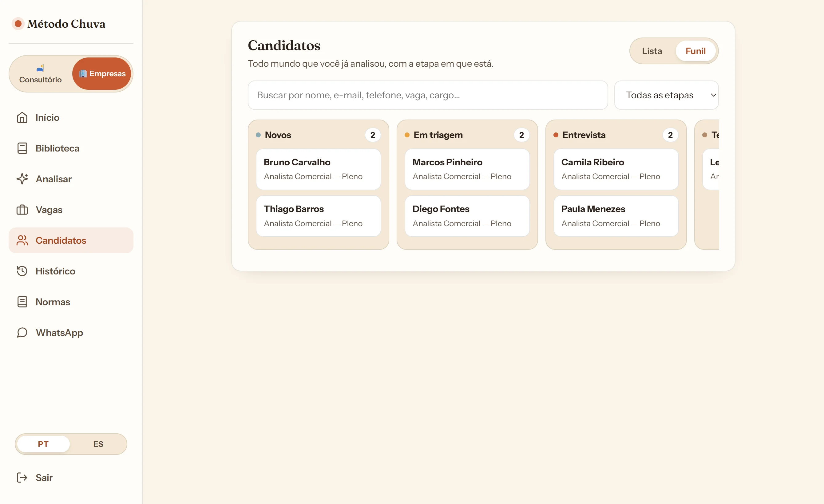The width and height of the screenshot is (824, 504).
Task: Click the dropdown chevron arrow for stages
Action: pyautogui.click(x=713, y=95)
